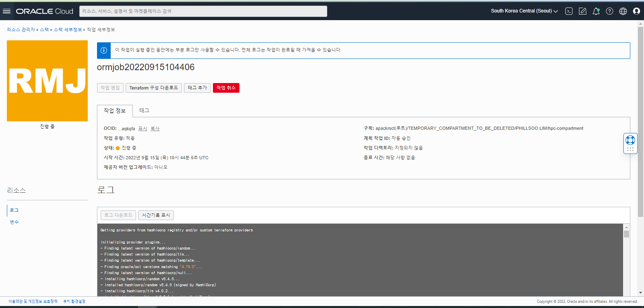The image size is (644, 308).
Task: Click 복사 link to copy OCID
Action: (x=155, y=129)
